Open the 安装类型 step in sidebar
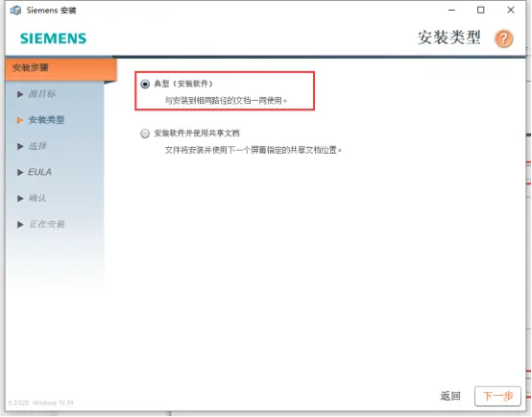This screenshot has width=532, height=417. click(46, 120)
